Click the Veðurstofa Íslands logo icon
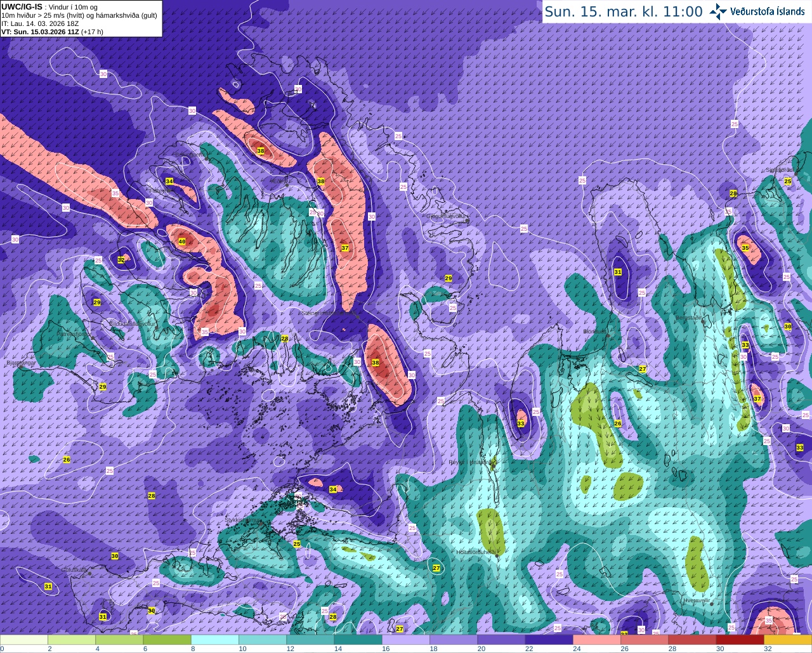Image resolution: width=812 pixels, height=653 pixels. (x=718, y=11)
